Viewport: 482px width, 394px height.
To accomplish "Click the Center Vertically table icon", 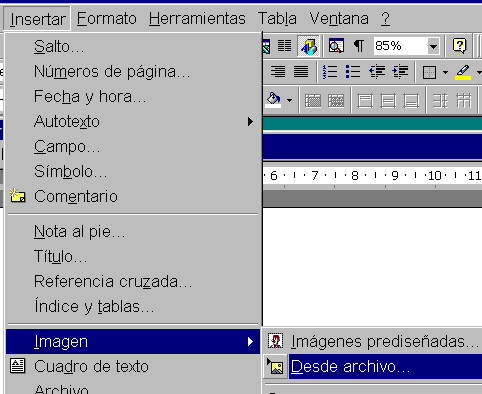I will (x=388, y=100).
